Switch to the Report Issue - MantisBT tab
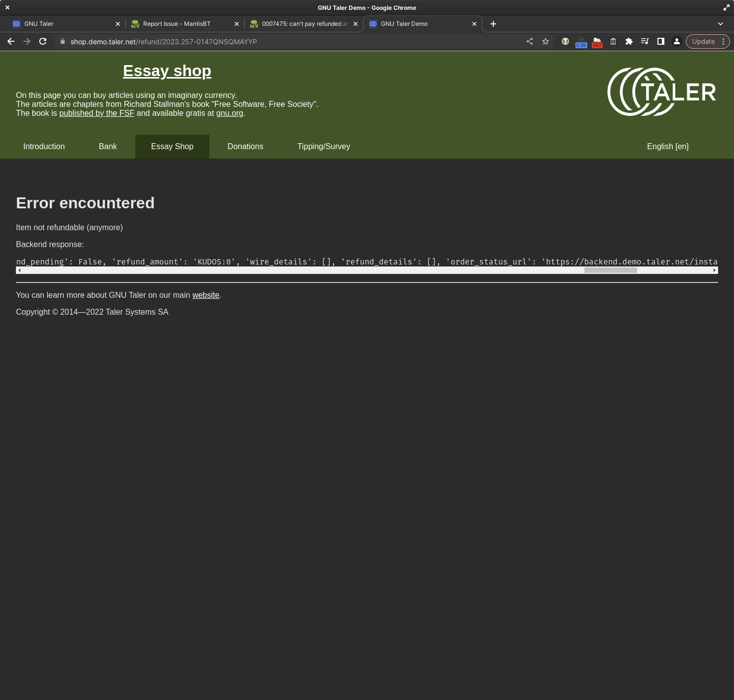 click(177, 24)
